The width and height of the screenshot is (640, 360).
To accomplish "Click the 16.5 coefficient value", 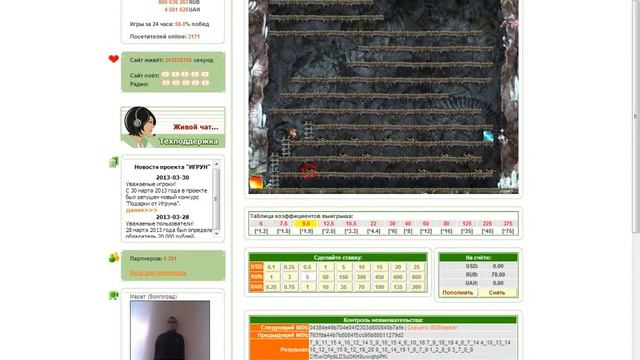I will (351, 224).
